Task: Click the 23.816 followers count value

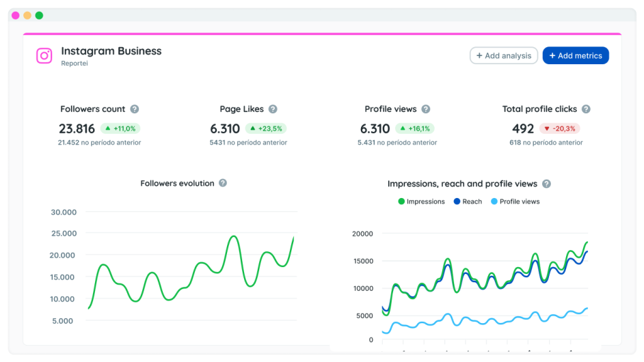Action: 77,128
